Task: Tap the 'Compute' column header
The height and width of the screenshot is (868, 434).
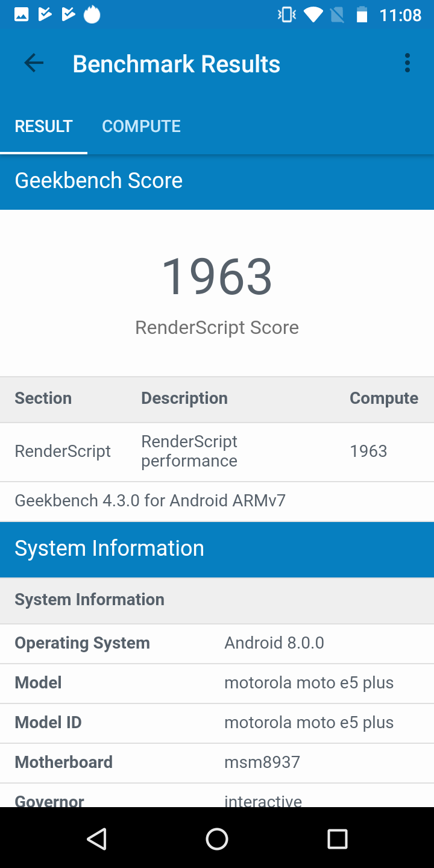Action: tap(384, 398)
